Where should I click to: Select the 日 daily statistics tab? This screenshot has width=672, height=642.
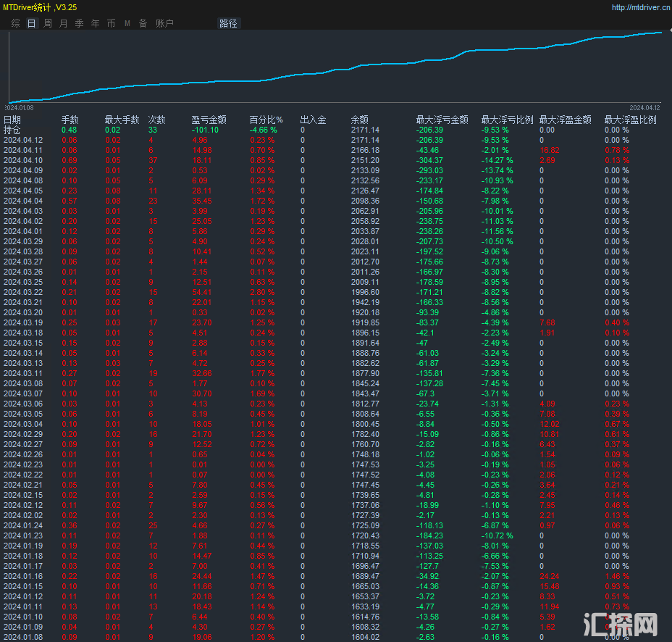point(31,23)
